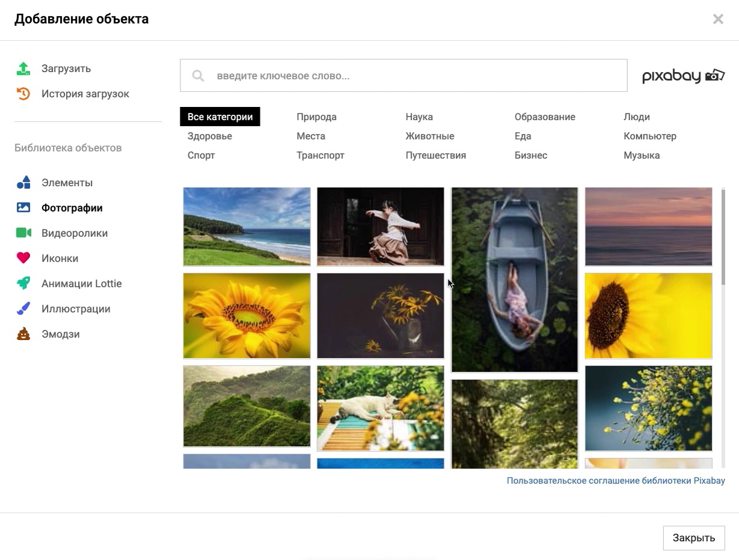Pick the girl in boat photo

514,279
